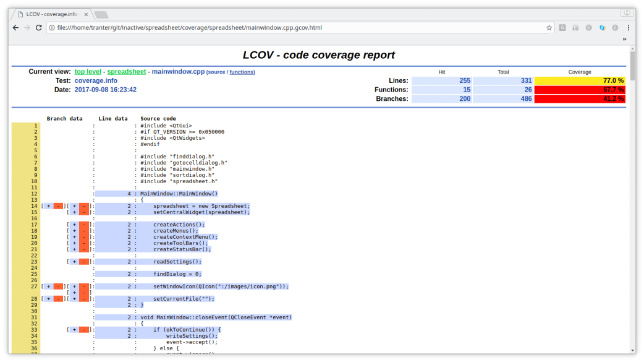Open a new tab next to LCOV tab
Viewport: 644px width, 362px height.
point(101,14)
